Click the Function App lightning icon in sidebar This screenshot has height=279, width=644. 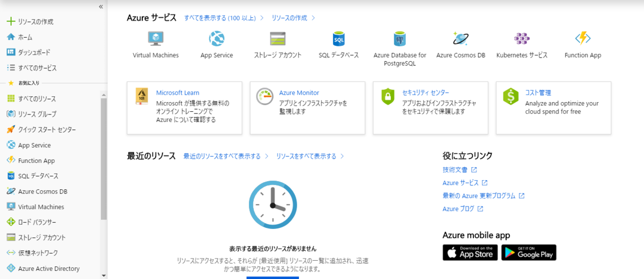click(x=11, y=160)
